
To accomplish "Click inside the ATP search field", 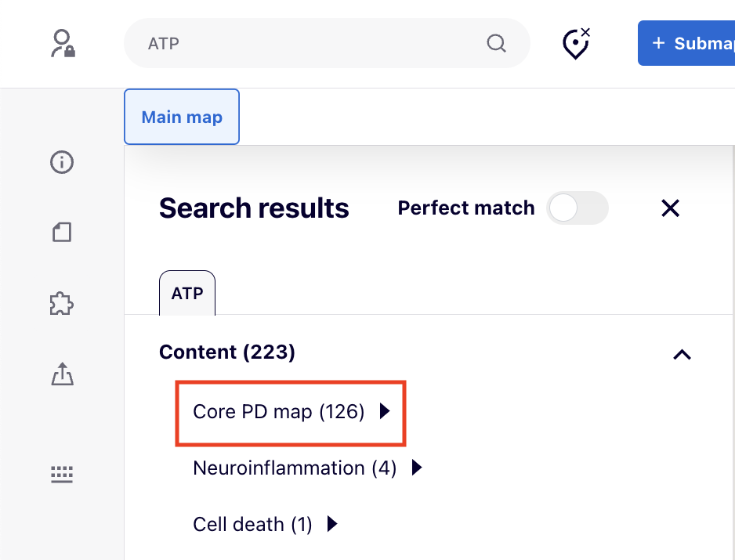I will 313,43.
